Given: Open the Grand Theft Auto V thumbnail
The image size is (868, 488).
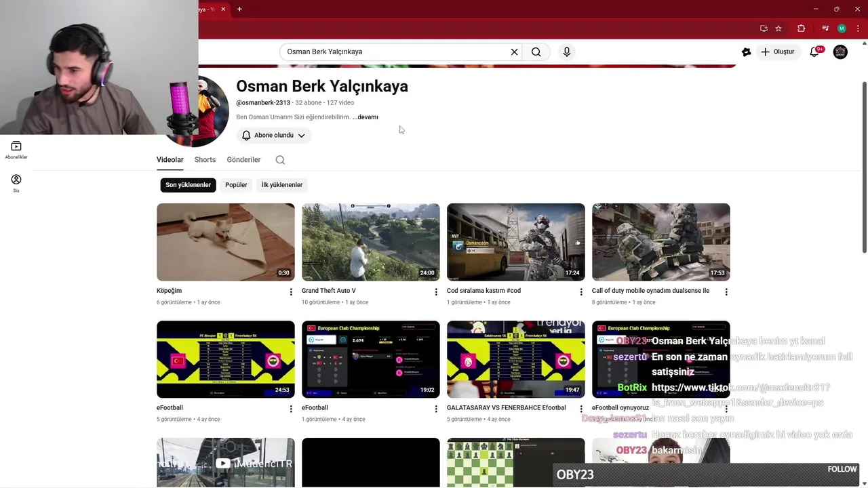Looking at the screenshot, I should (x=371, y=242).
